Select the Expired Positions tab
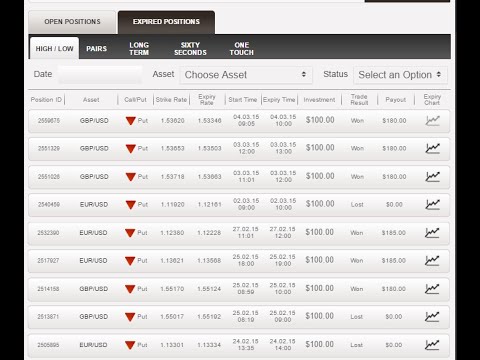The width and height of the screenshot is (480, 360). click(166, 22)
